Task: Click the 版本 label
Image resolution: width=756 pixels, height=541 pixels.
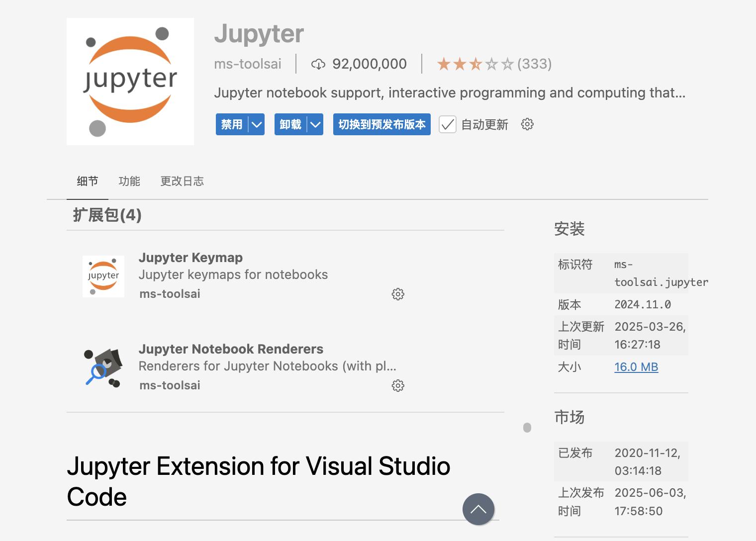Action: coord(569,304)
